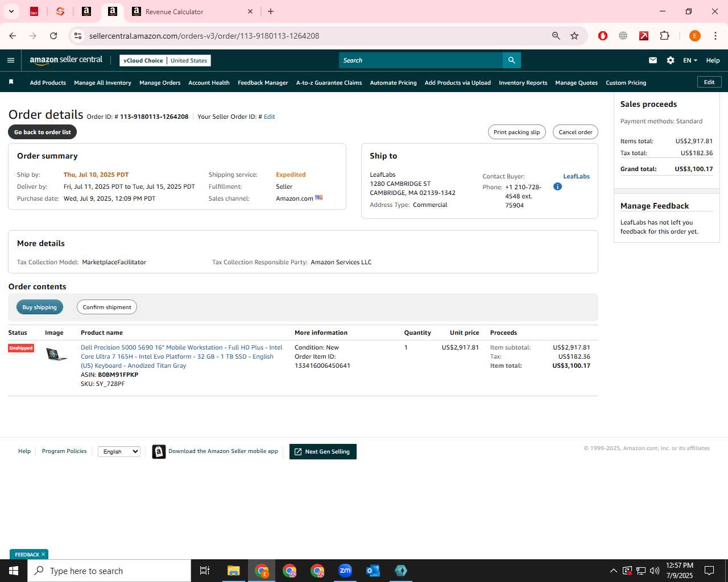Open the Chrome three-dot menu
Viewport: 728px width, 582px height.
click(x=715, y=36)
